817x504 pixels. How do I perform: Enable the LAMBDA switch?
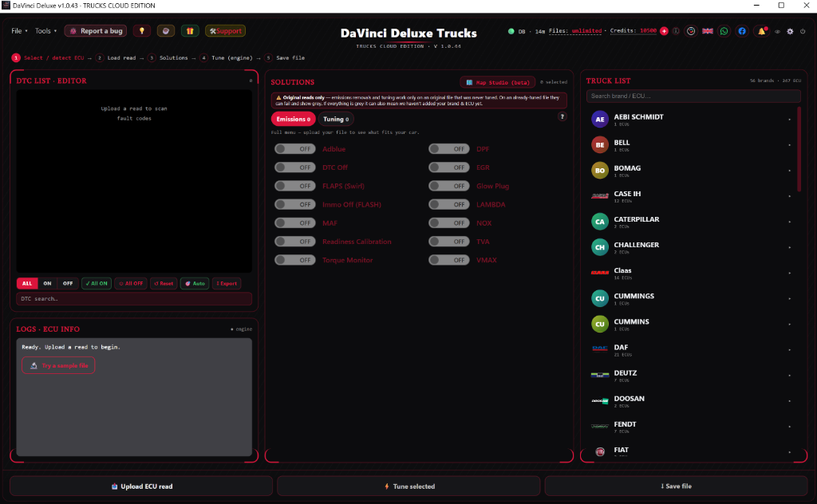448,205
